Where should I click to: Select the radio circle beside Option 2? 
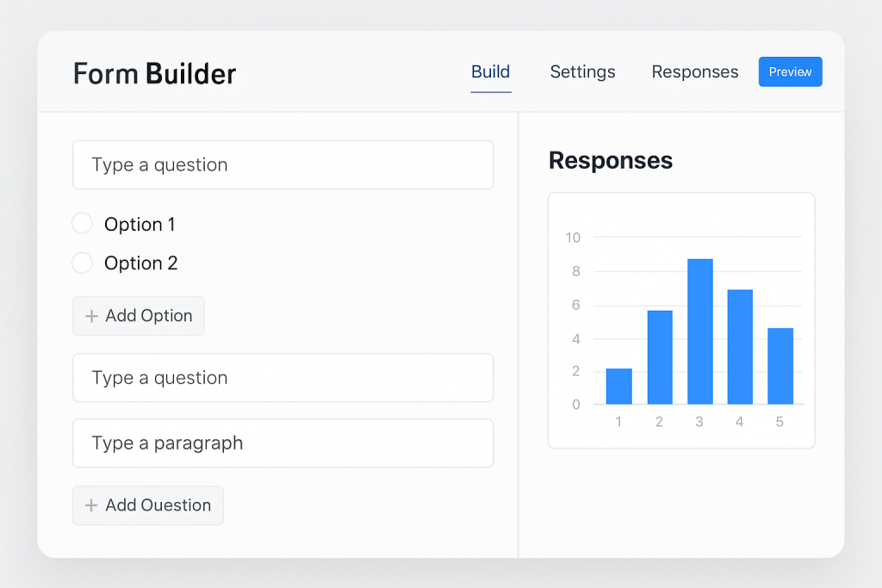[x=82, y=263]
